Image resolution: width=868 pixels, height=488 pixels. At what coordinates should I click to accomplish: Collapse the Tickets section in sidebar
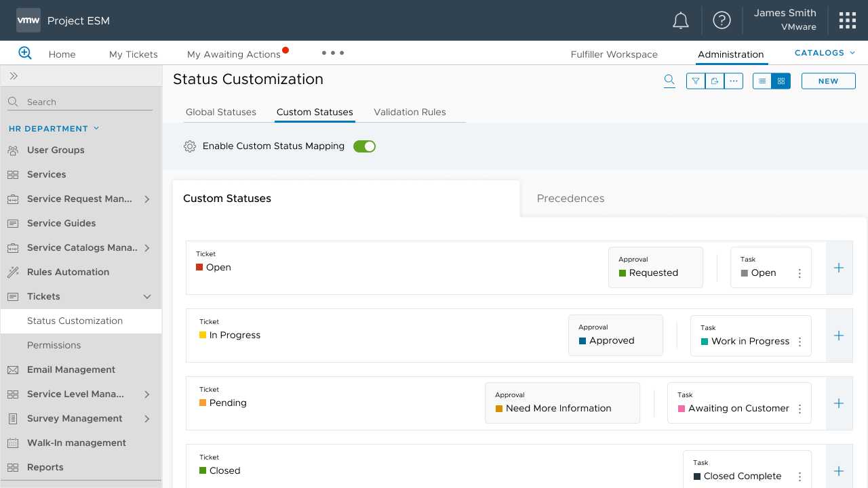(x=147, y=297)
